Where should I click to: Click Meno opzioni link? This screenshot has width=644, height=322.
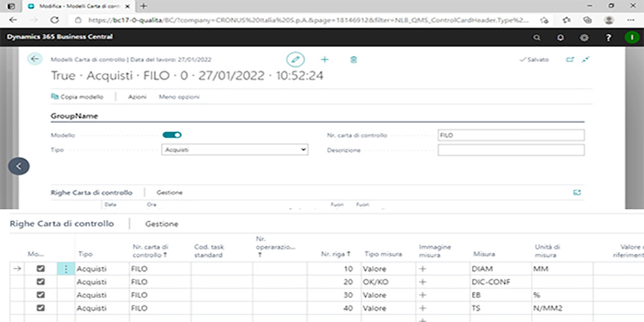tap(179, 97)
